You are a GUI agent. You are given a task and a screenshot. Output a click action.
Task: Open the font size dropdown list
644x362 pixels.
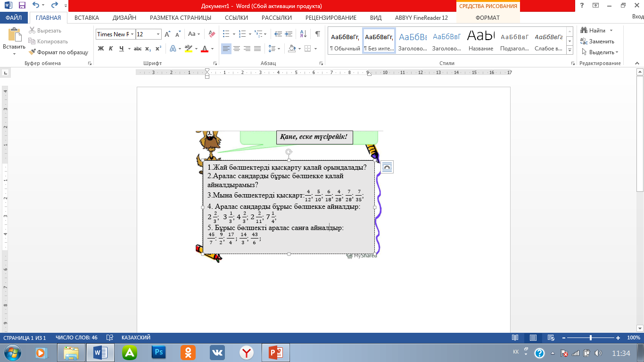coord(158,34)
